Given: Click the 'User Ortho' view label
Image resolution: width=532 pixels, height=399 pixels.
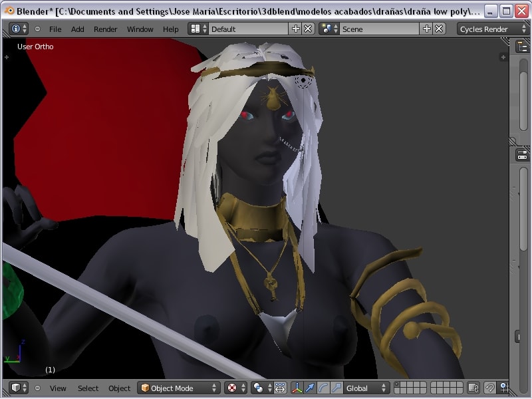Looking at the screenshot, I should coord(35,47).
